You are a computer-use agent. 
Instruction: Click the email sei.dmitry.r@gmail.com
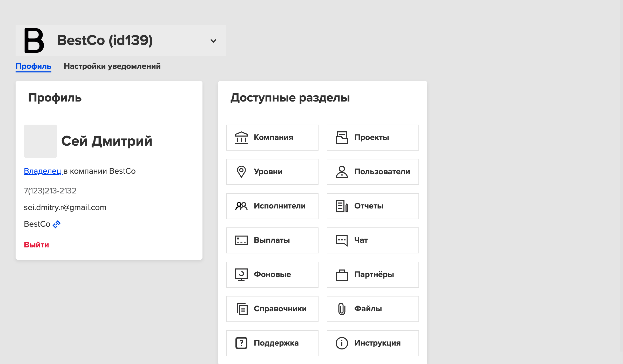point(65,207)
